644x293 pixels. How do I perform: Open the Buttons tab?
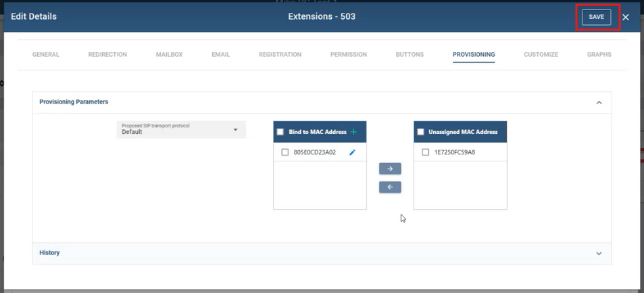pos(410,54)
